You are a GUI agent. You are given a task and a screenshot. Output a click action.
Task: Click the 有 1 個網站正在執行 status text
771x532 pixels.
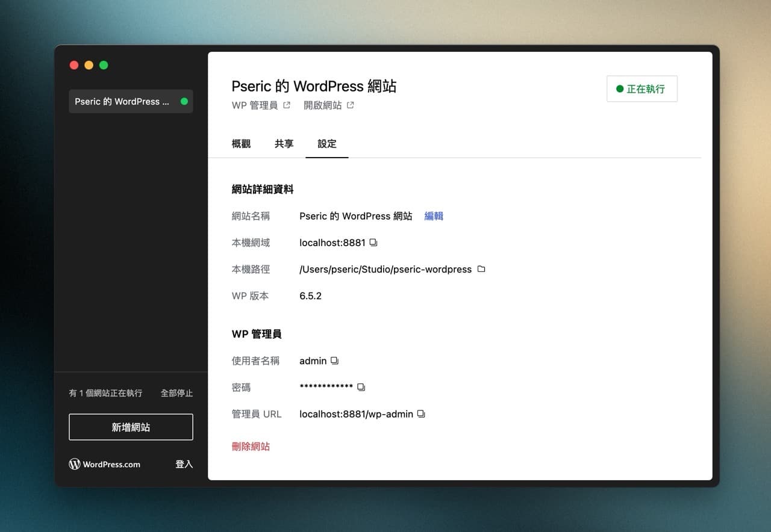[x=105, y=393]
